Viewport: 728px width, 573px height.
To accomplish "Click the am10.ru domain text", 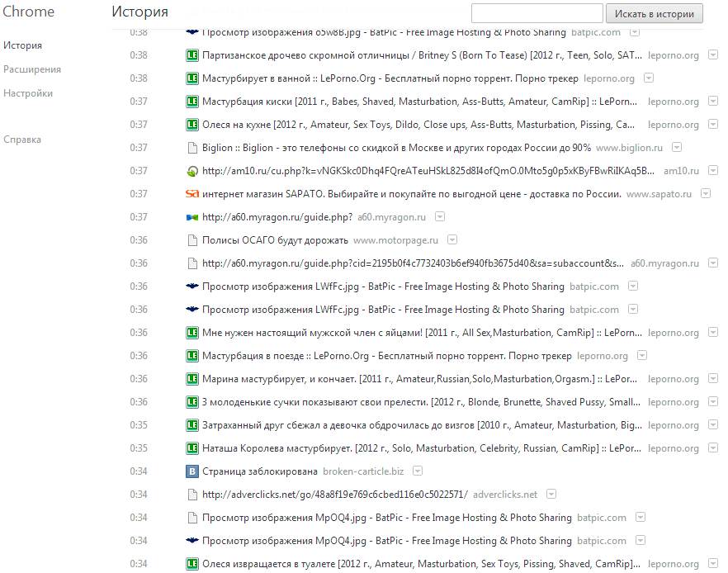I will 681,172.
